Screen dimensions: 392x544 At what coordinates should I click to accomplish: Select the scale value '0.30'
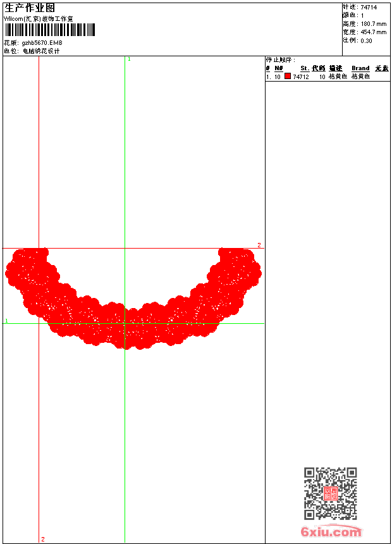pos(366,41)
